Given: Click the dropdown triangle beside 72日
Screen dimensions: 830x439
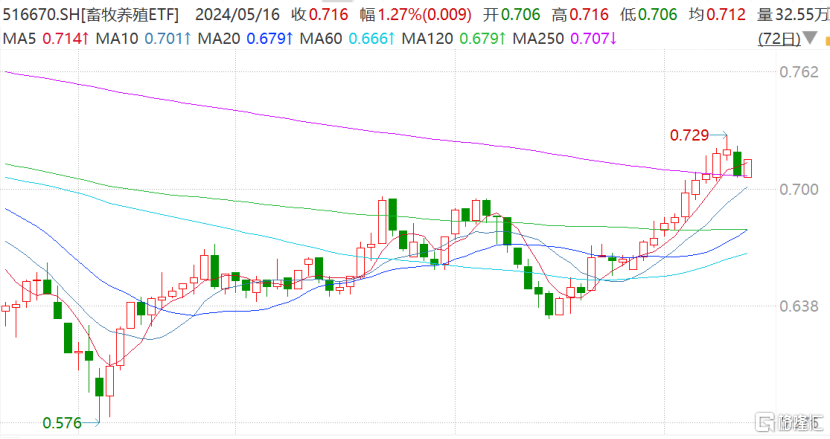Looking at the screenshot, I should pos(809,38).
